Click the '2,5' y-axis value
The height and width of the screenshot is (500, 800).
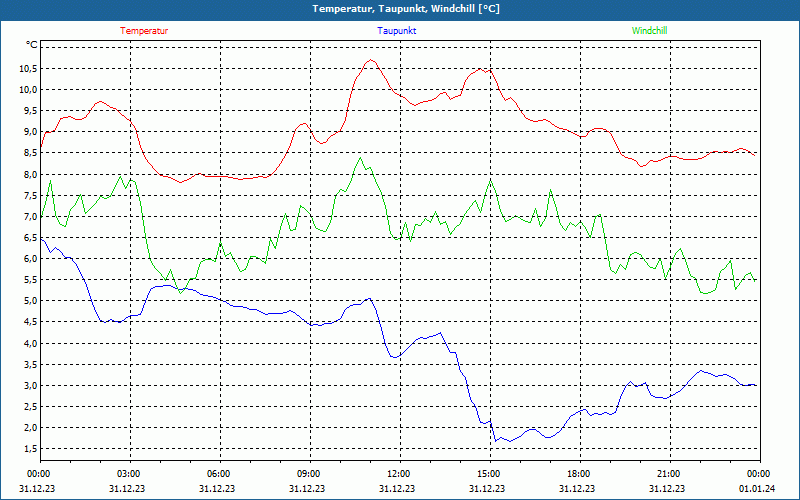tap(31, 407)
